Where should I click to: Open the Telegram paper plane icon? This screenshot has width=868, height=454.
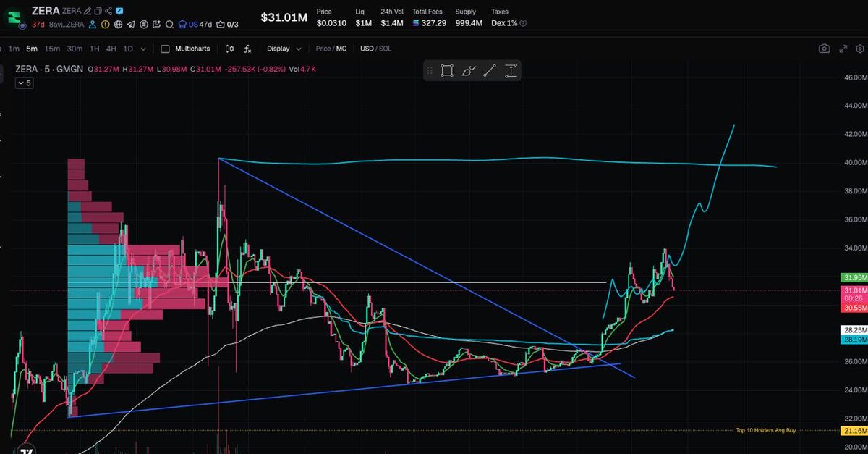click(131, 25)
